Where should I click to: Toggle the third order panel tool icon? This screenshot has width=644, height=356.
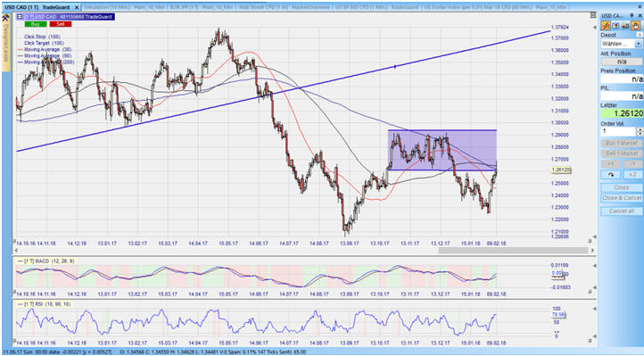coord(625,26)
